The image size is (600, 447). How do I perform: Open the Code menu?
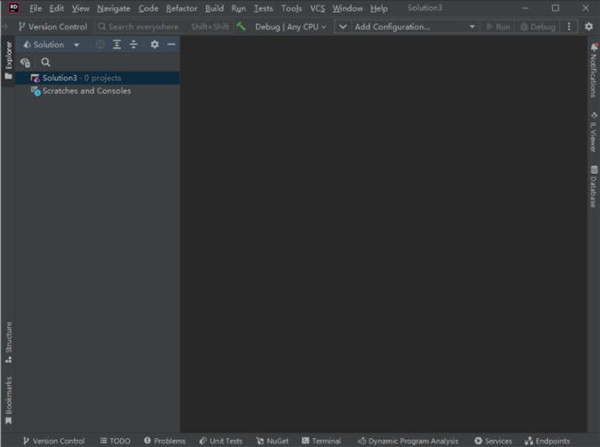coord(148,8)
